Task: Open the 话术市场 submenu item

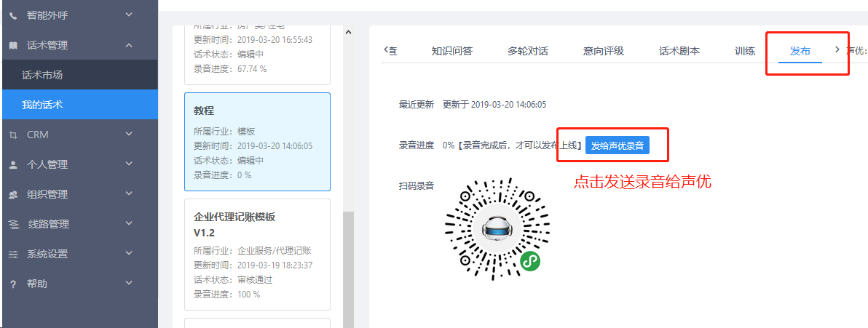Action: point(79,75)
